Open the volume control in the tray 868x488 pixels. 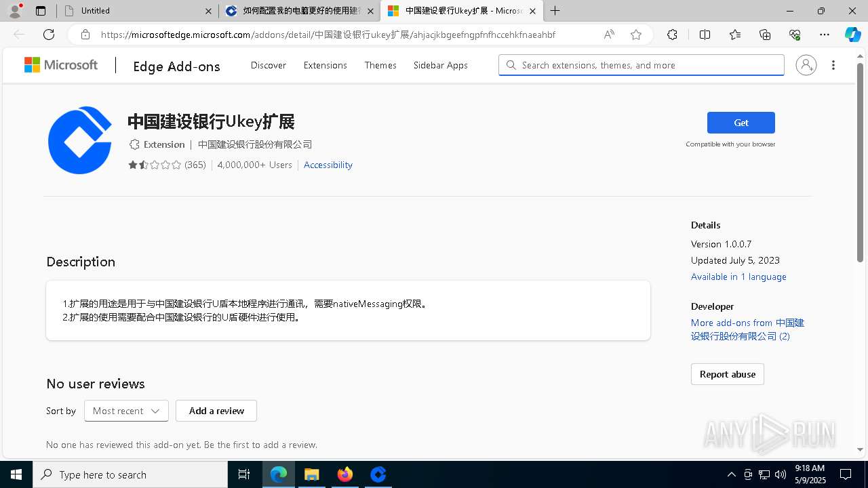(x=780, y=474)
